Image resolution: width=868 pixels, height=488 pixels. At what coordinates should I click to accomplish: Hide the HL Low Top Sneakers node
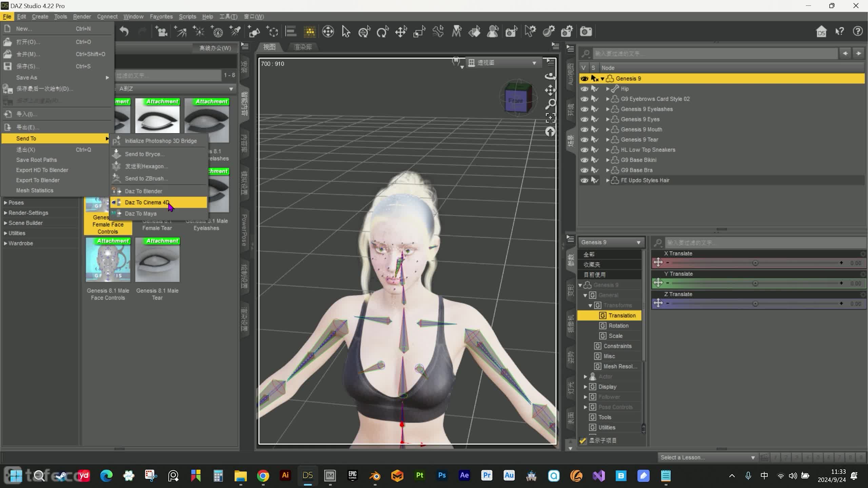pos(584,150)
